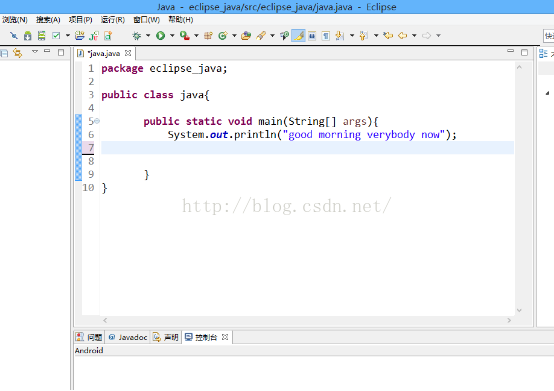554x391 pixels.
Task: Open the 浏览(N) Navigate menu
Action: pos(14,20)
